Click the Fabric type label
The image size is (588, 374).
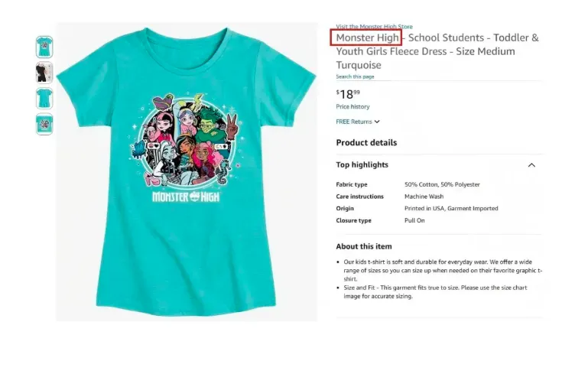352,185
